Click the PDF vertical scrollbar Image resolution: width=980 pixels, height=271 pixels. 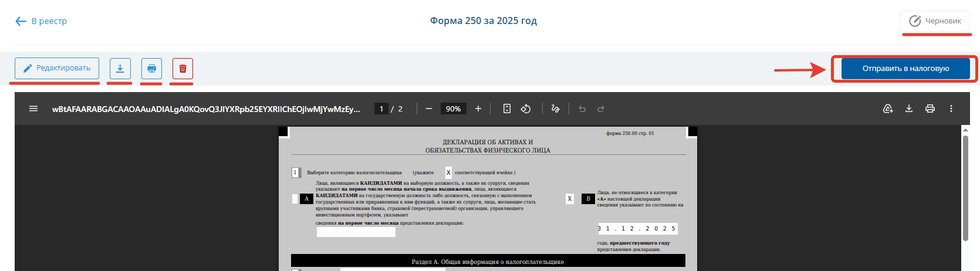point(965,188)
